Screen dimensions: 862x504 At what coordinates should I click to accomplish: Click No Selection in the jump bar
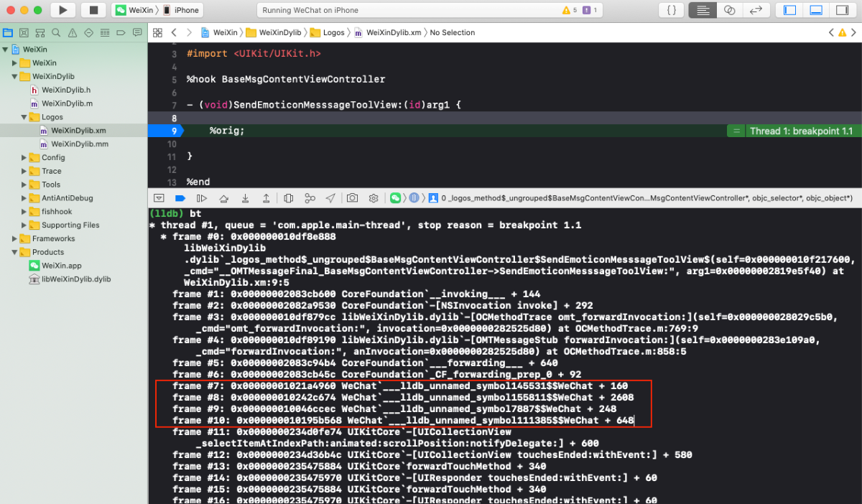tap(453, 33)
